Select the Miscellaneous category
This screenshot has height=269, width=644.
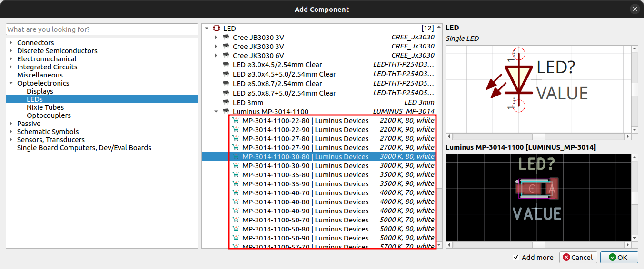[40, 75]
